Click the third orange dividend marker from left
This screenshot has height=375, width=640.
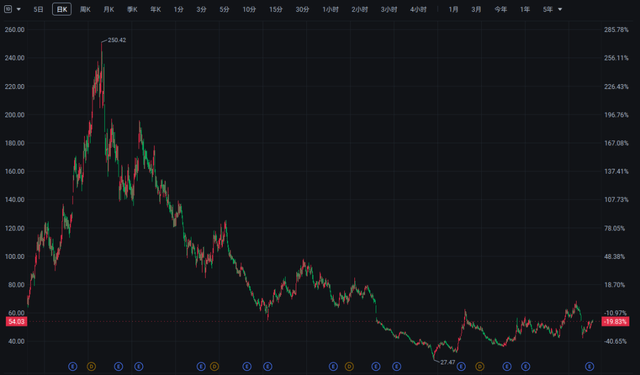[x=349, y=366]
